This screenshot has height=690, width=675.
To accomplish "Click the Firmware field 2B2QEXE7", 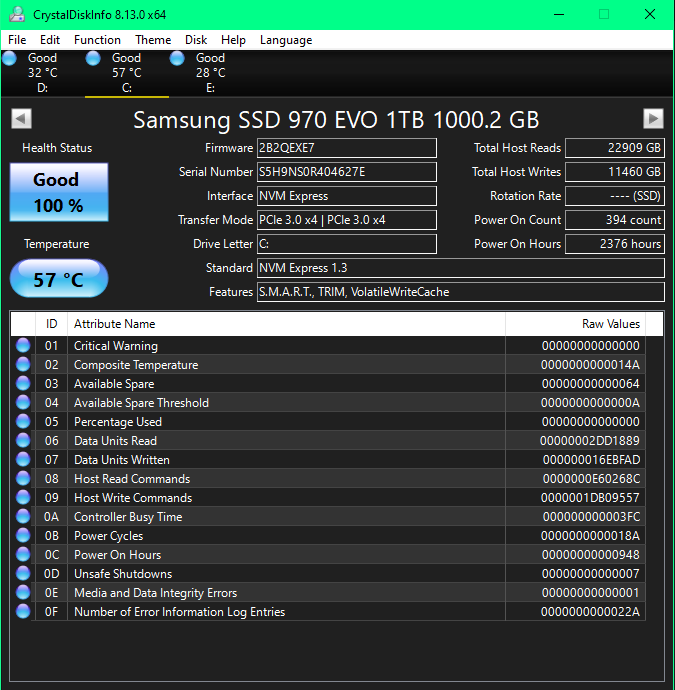I will pos(347,148).
